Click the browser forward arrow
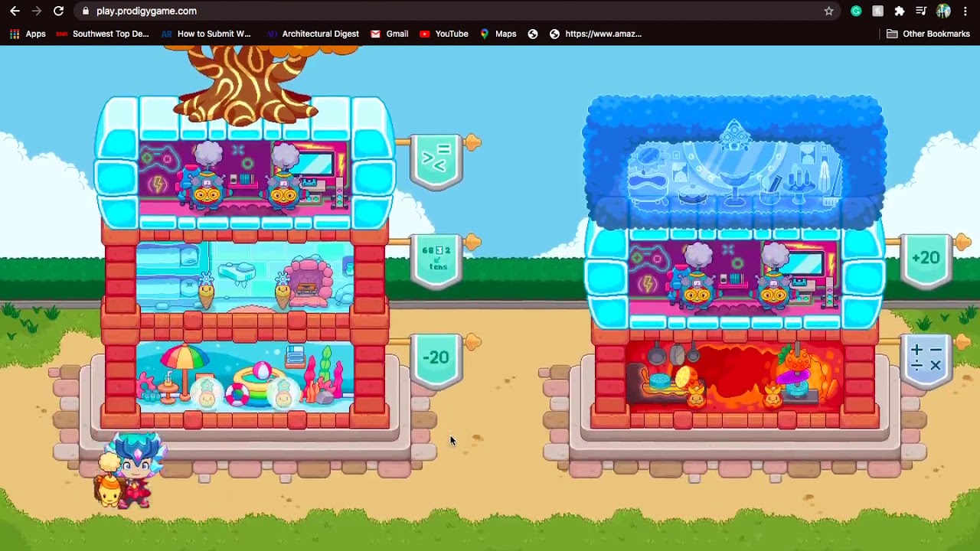 [36, 11]
